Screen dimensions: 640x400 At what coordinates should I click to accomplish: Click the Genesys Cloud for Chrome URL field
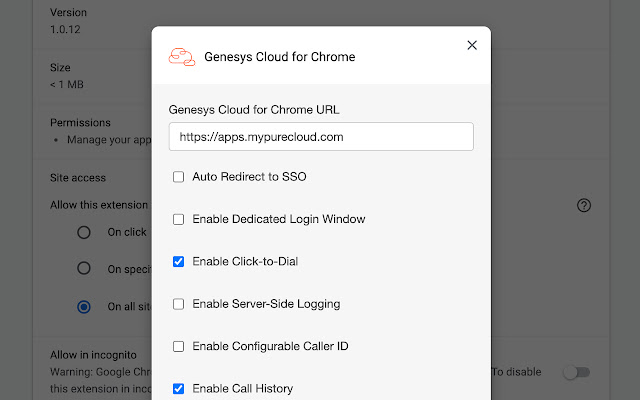click(321, 137)
